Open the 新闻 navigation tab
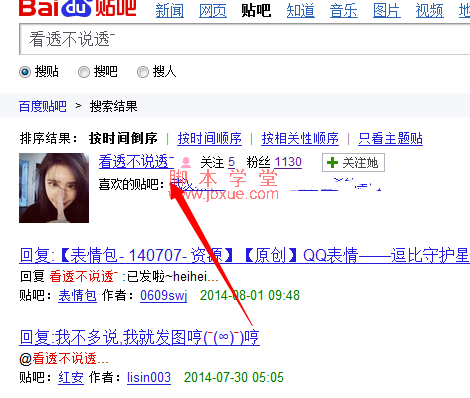The width and height of the screenshot is (470, 398). [170, 11]
